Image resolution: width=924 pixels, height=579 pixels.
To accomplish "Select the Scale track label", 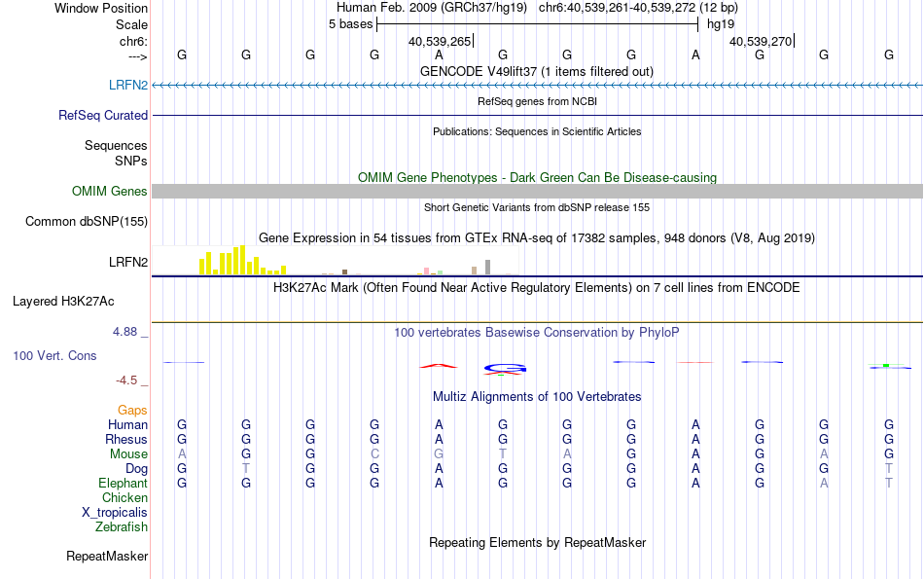I will pos(131,24).
